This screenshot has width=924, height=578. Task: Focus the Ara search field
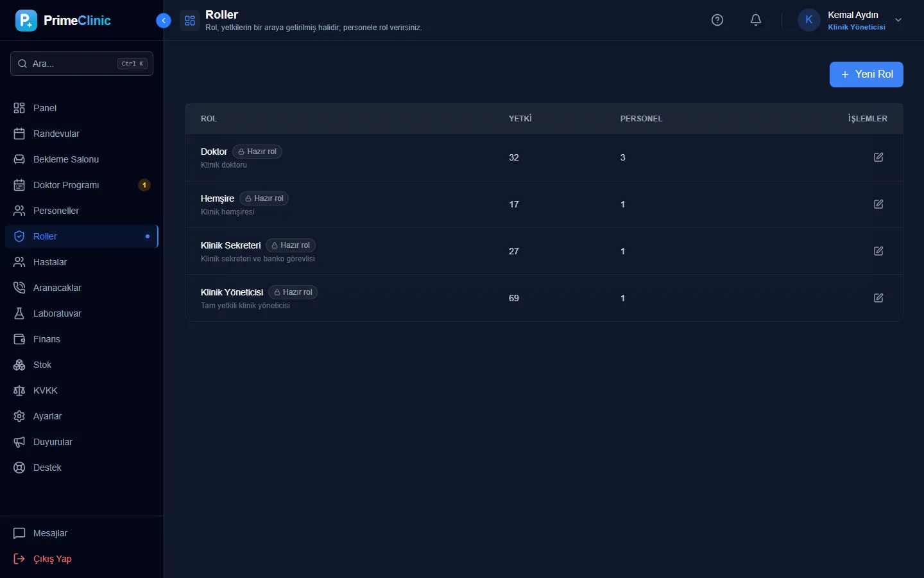click(x=81, y=64)
